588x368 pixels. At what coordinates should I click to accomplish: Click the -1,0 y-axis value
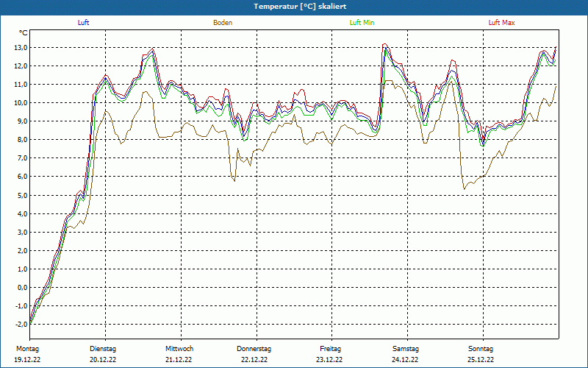pyautogui.click(x=21, y=305)
